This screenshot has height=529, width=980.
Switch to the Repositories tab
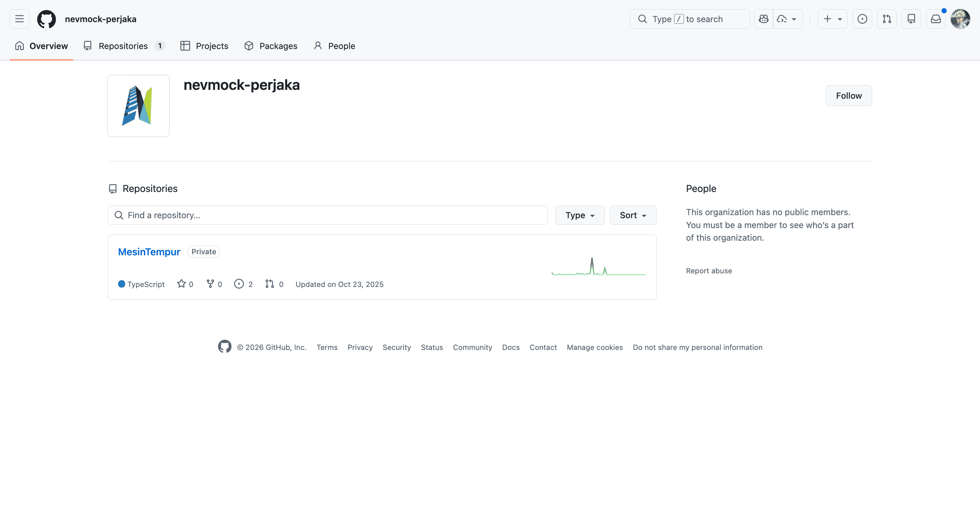(x=123, y=46)
